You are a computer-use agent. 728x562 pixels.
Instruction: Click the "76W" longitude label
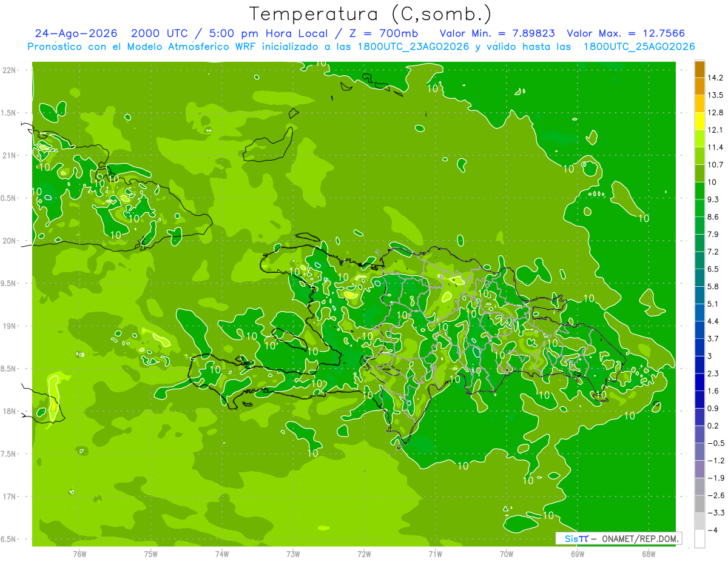pyautogui.click(x=79, y=554)
